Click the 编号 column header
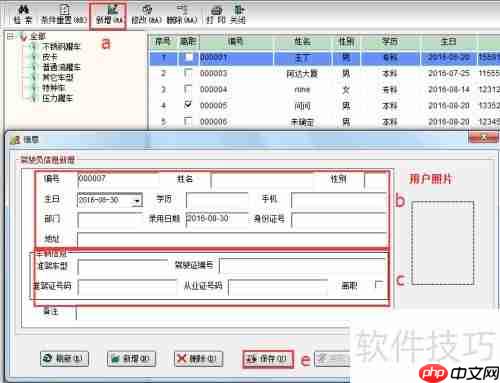 coord(236,42)
